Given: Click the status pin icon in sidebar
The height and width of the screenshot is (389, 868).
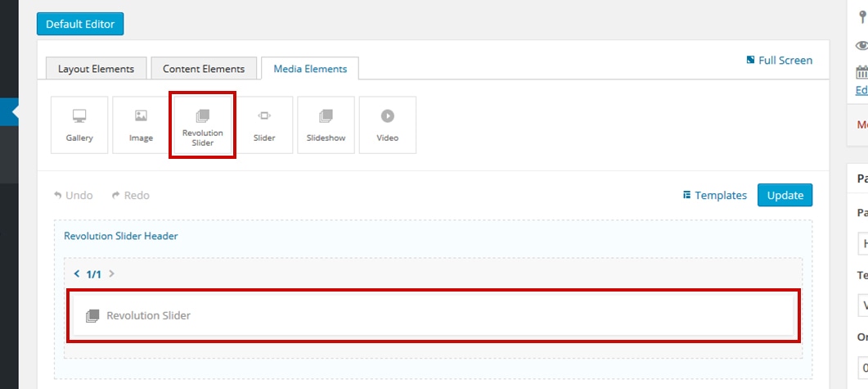Looking at the screenshot, I should [863, 18].
